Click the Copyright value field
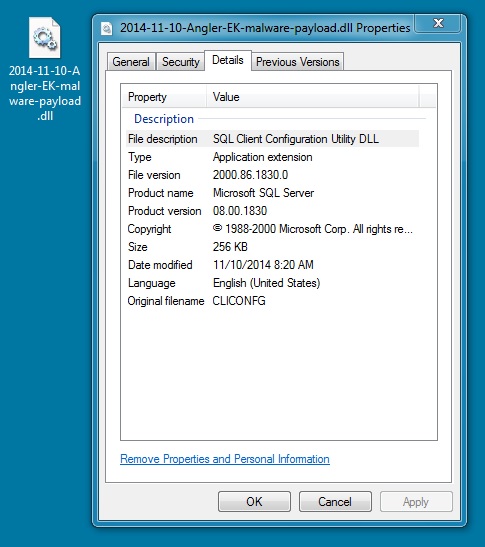Image resolution: width=485 pixels, height=547 pixels. click(x=313, y=229)
